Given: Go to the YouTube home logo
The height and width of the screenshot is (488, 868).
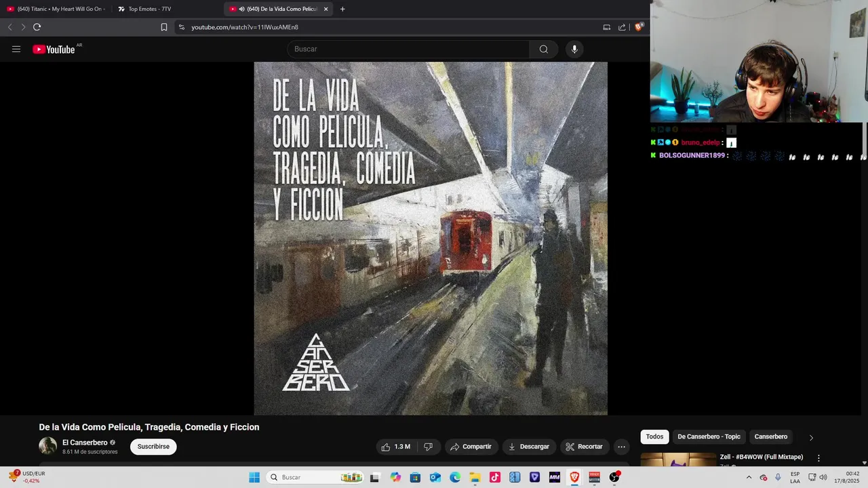Looking at the screenshot, I should 54,49.
